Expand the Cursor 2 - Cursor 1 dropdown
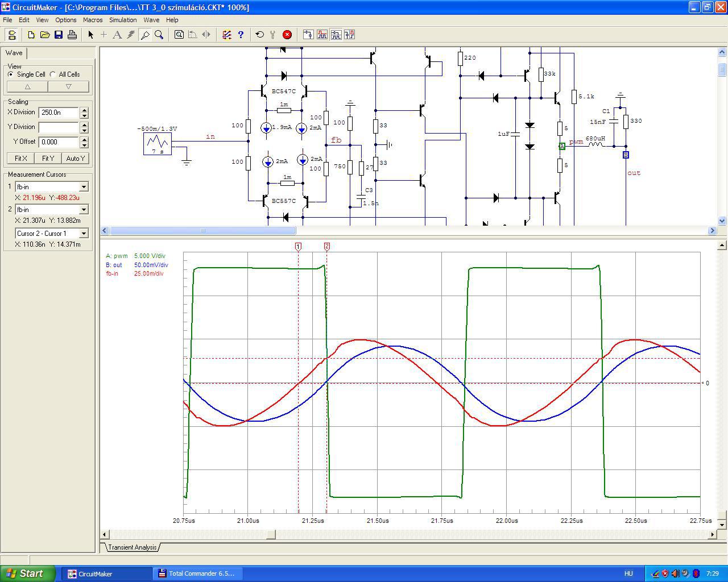Screen dimensions: 728x582 click(84, 234)
